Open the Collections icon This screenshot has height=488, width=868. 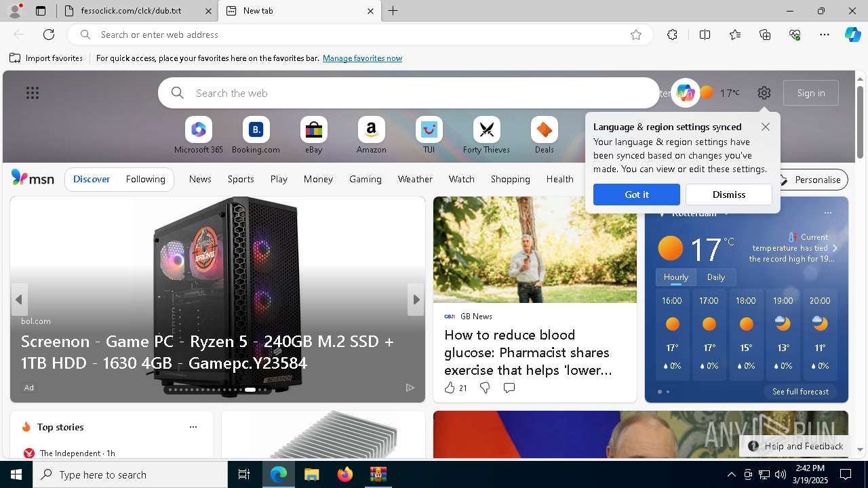pyautogui.click(x=765, y=35)
